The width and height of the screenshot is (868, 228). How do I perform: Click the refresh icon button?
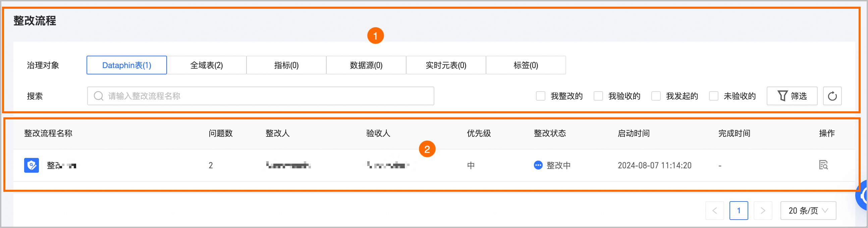coord(832,96)
